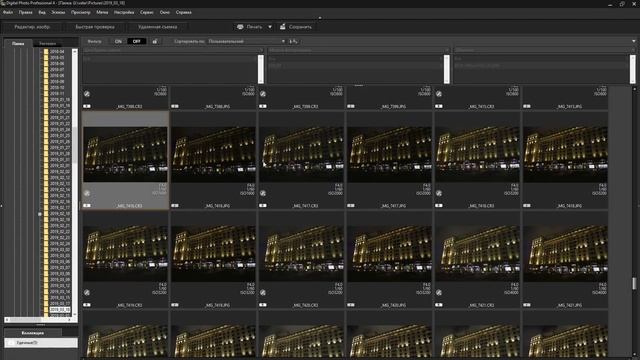Click the collection icon in the Коллекция list row

tap(11, 343)
